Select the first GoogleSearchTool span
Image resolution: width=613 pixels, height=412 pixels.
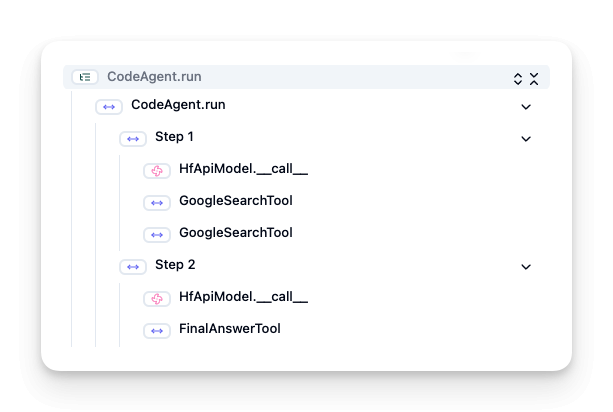(236, 201)
